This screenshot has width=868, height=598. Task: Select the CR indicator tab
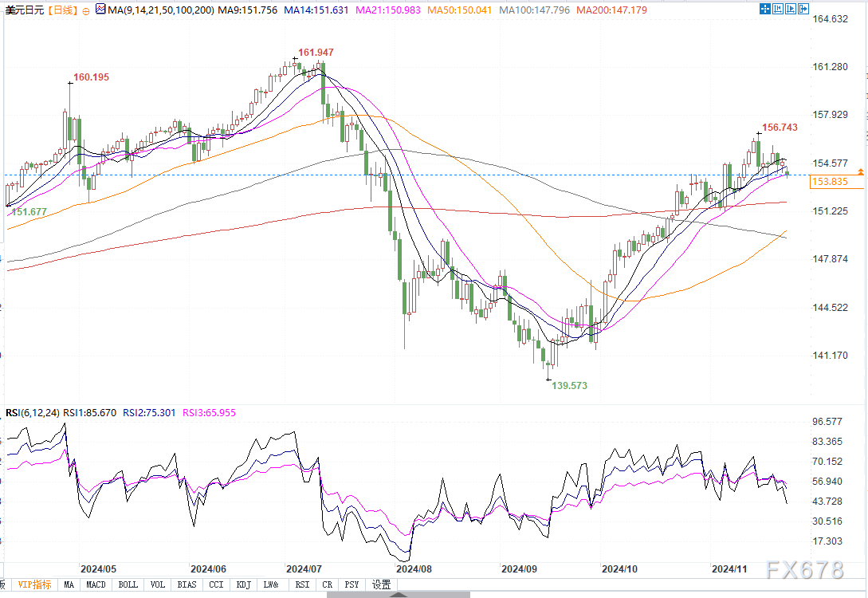coord(327,584)
